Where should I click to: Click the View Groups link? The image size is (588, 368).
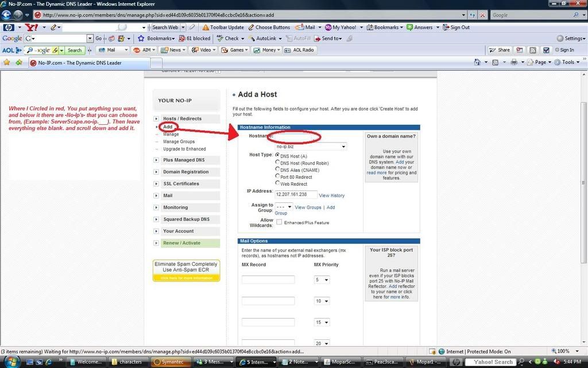308,207
